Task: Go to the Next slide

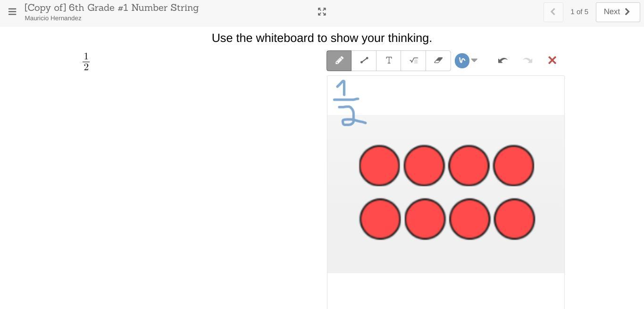Action: 618,12
